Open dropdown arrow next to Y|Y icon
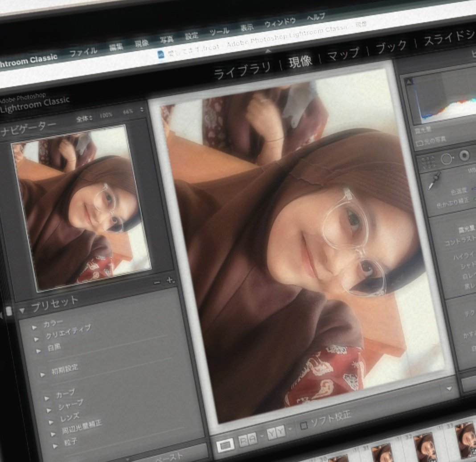 [290, 429]
